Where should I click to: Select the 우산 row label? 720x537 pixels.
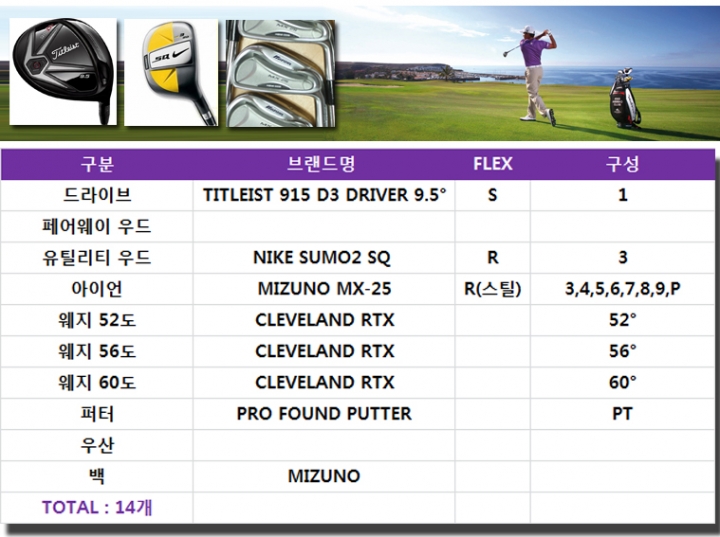(97, 445)
